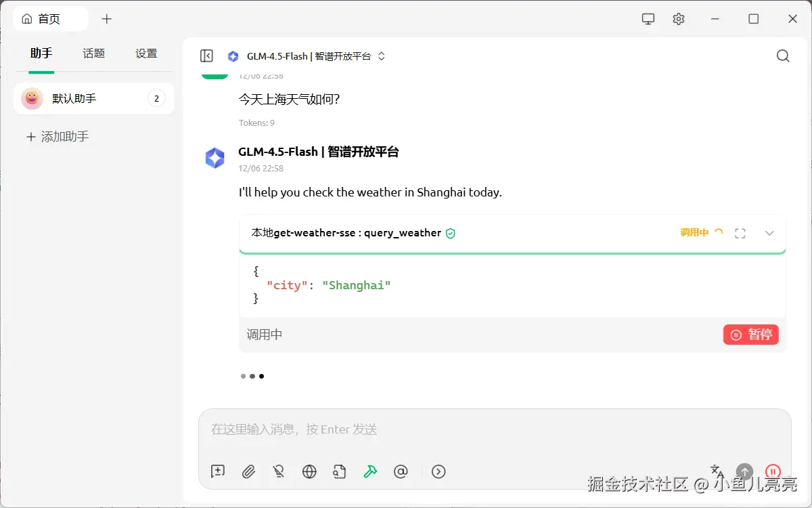
Task: Start a new topic icon in input toolbar
Action: [x=218, y=471]
